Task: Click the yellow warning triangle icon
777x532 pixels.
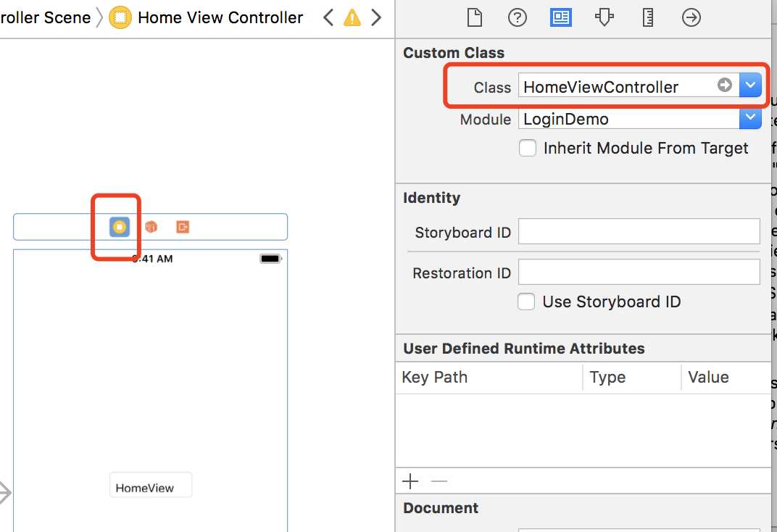Action: (x=352, y=18)
